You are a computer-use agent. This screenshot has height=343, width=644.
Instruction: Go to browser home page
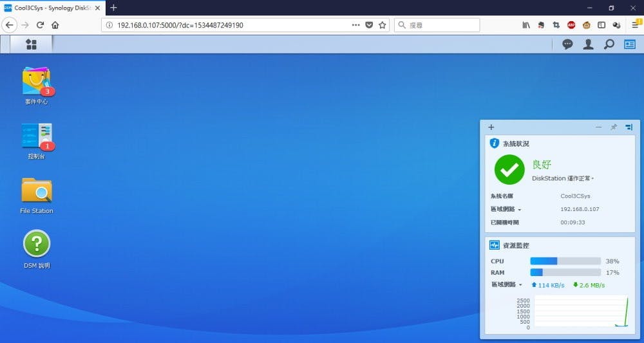coord(55,25)
